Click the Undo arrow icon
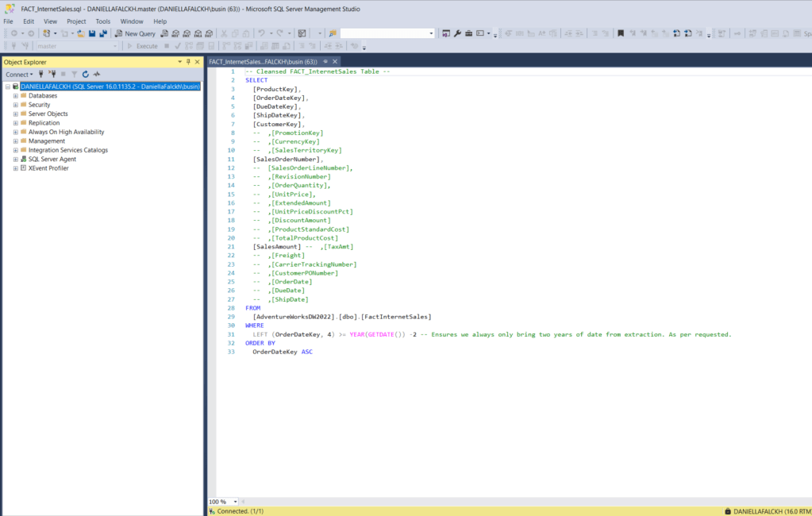This screenshot has width=812, height=516. pyautogui.click(x=261, y=33)
